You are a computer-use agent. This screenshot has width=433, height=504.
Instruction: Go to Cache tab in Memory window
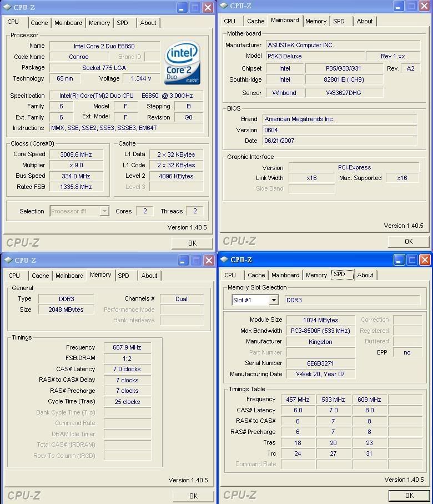[x=41, y=276]
